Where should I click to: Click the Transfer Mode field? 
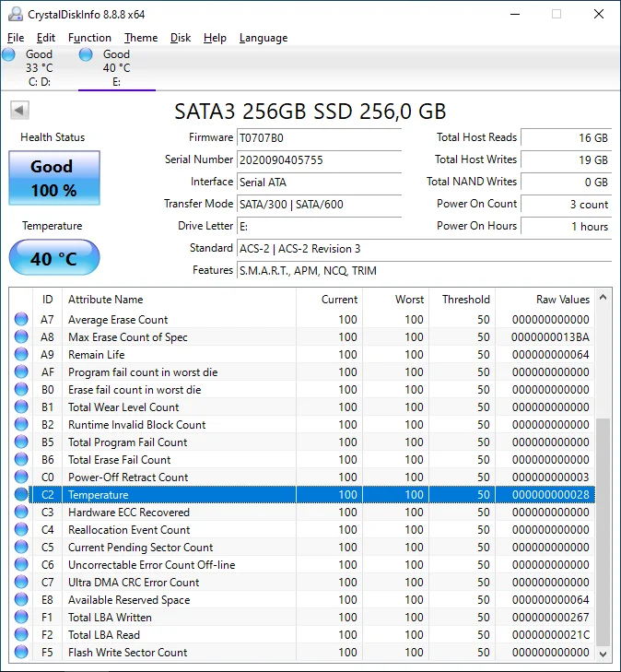click(319, 205)
